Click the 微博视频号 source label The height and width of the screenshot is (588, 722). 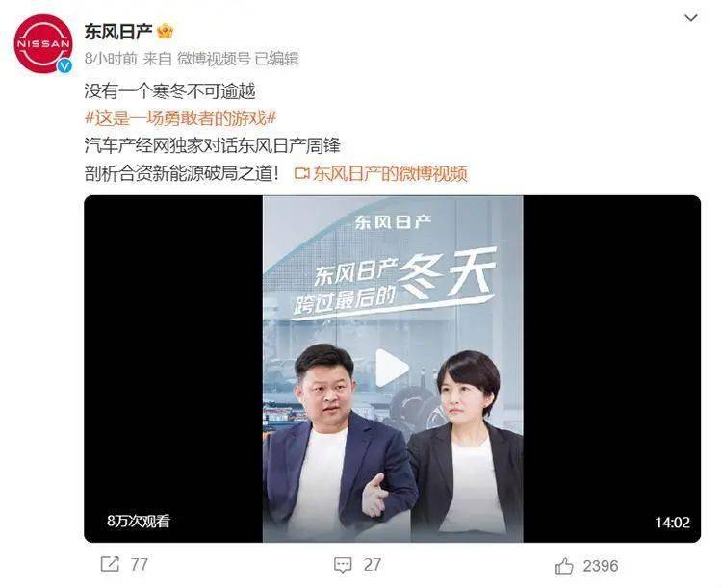tap(214, 59)
